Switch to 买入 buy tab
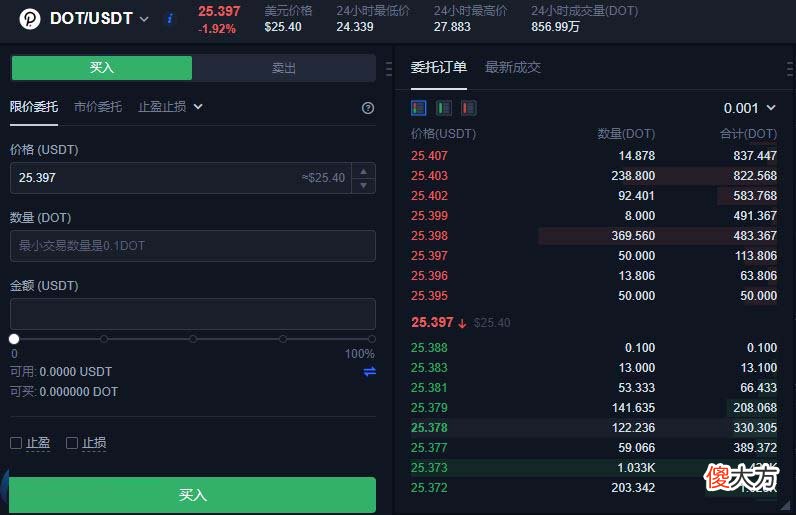Viewport: 796px width, 515px height. tap(102, 68)
